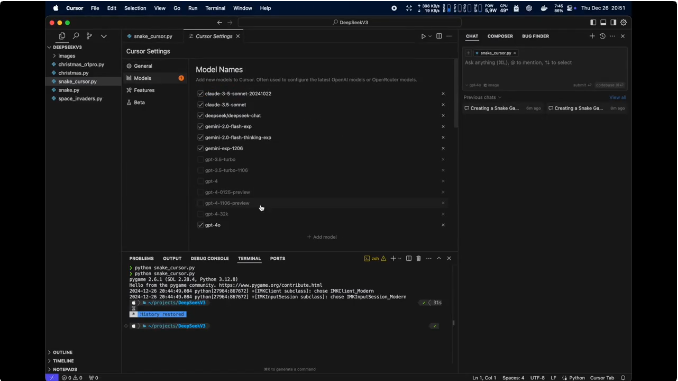
Task: Uncheck the gemini-exp-1206 model
Action: click(x=200, y=148)
